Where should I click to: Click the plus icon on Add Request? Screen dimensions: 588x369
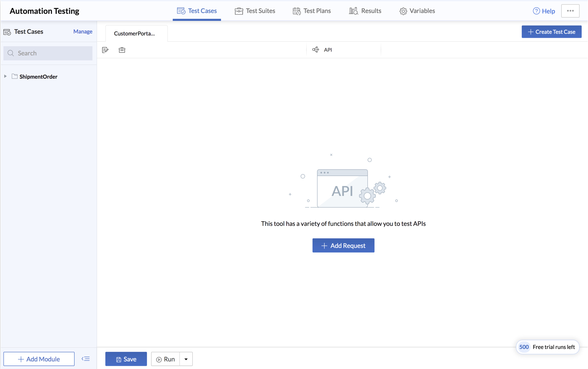(x=324, y=246)
